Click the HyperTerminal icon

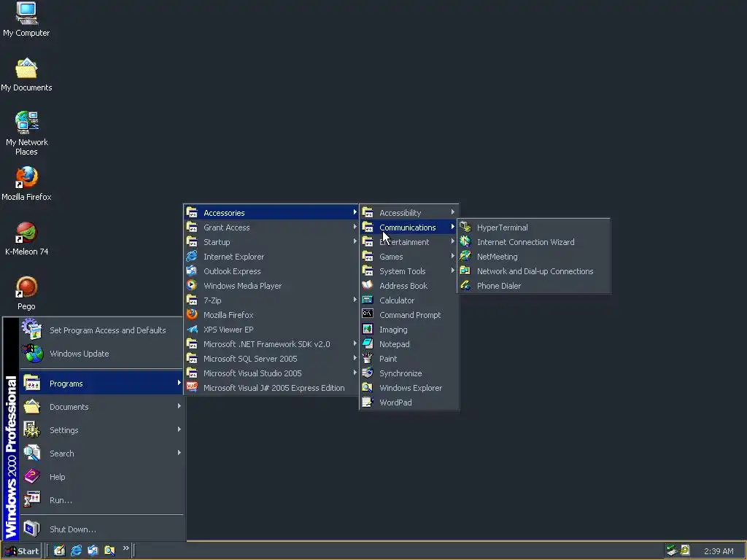tap(465, 227)
